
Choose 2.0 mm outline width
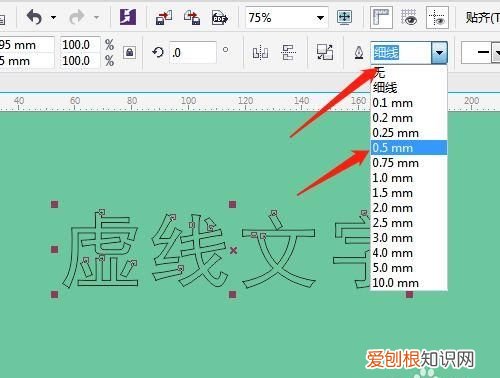[409, 208]
